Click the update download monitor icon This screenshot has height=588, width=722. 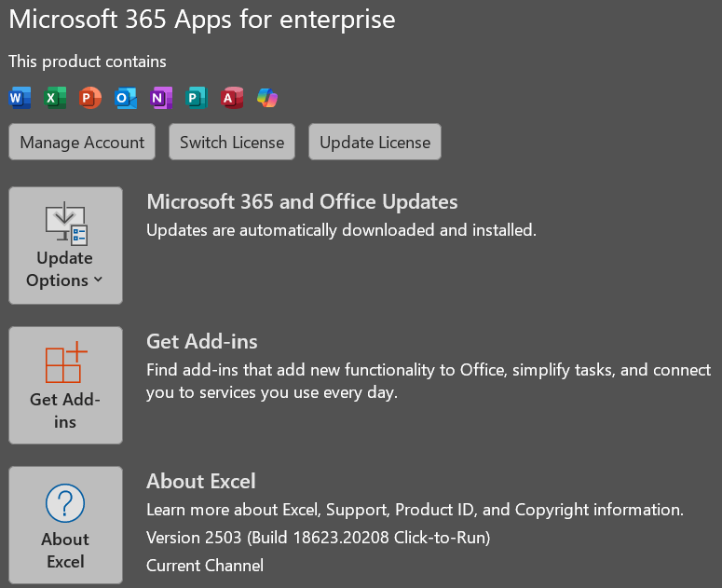pos(66,224)
